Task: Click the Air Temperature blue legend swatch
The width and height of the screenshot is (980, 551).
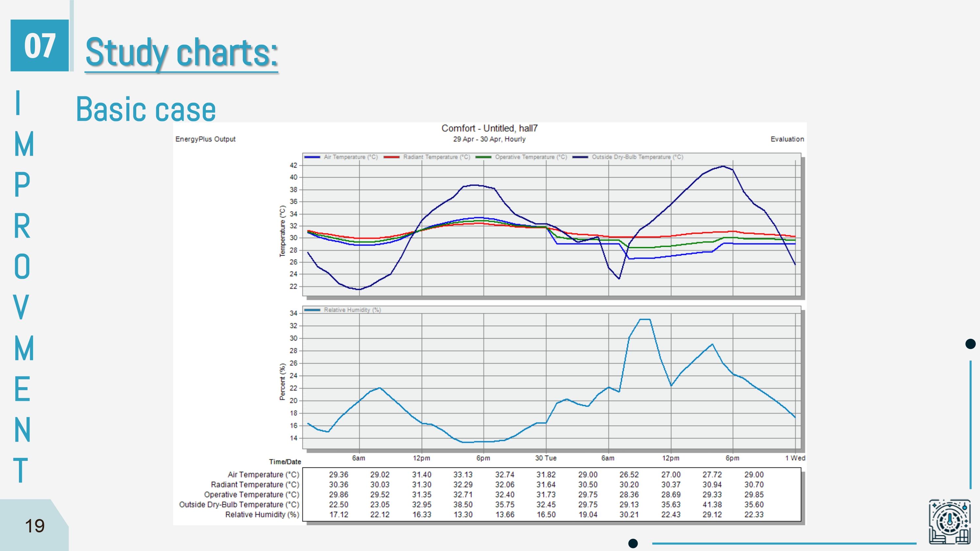Action: pos(312,157)
